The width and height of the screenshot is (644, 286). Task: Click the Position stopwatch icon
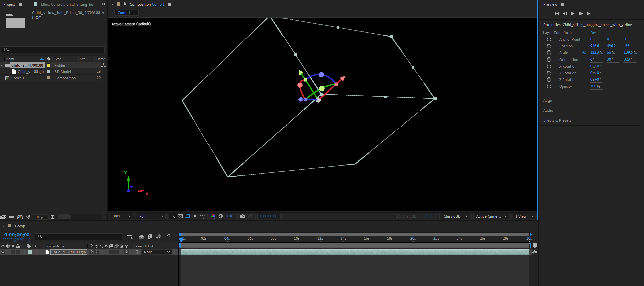tap(549, 46)
